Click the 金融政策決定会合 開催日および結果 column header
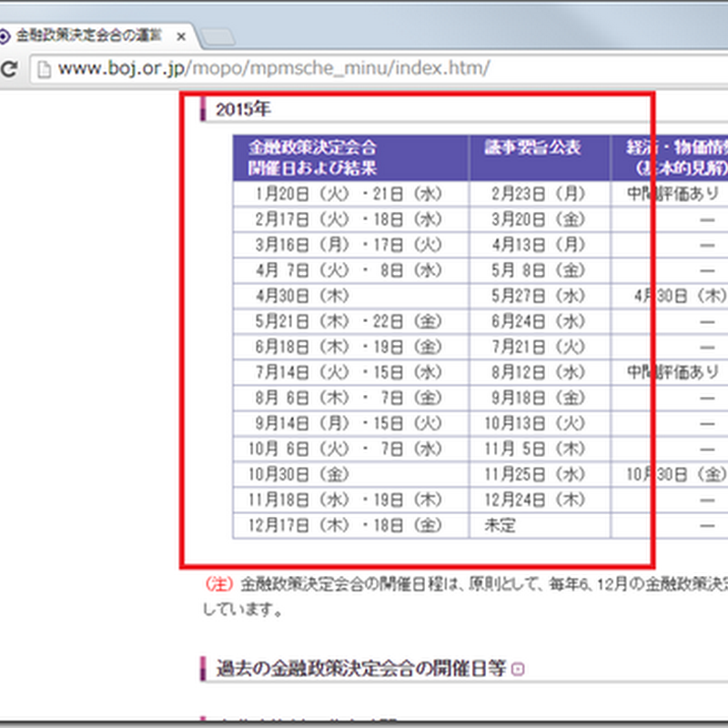This screenshot has width=728, height=728. pyautogui.click(x=351, y=157)
